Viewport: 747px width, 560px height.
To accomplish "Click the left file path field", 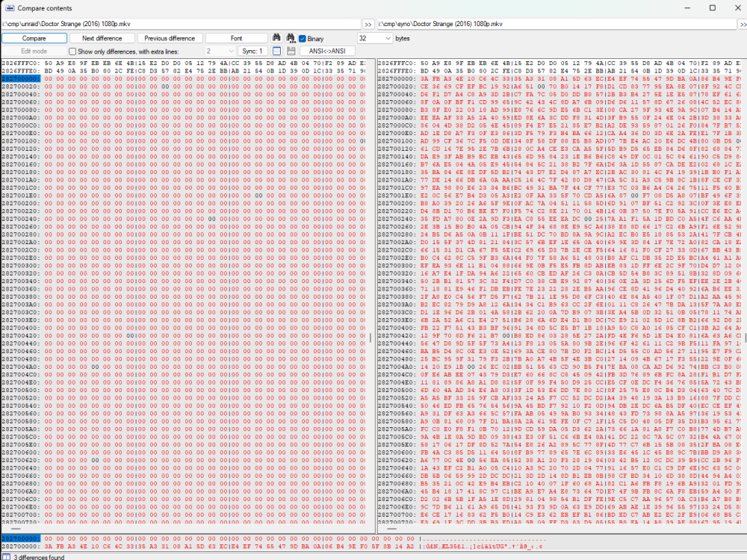I will point(181,24).
